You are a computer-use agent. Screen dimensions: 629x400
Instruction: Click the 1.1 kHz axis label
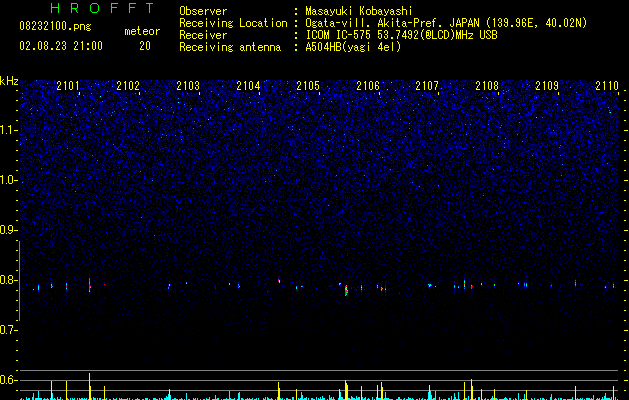[9, 130]
